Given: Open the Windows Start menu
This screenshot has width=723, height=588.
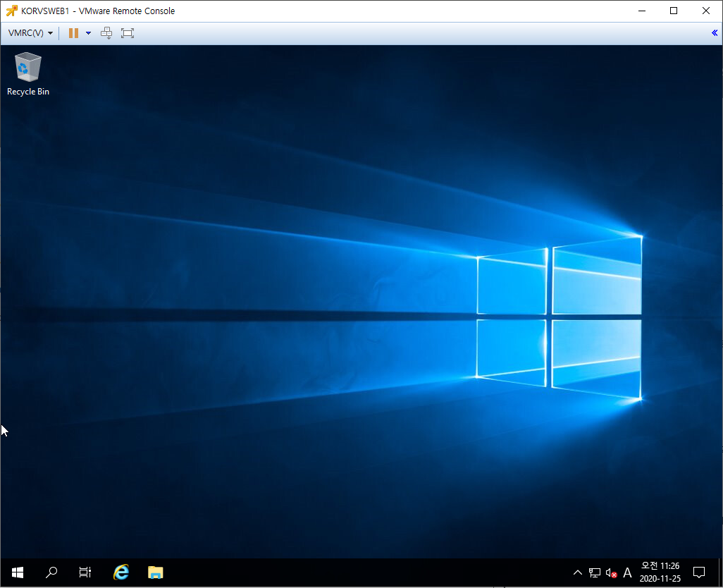Looking at the screenshot, I should 18,572.
